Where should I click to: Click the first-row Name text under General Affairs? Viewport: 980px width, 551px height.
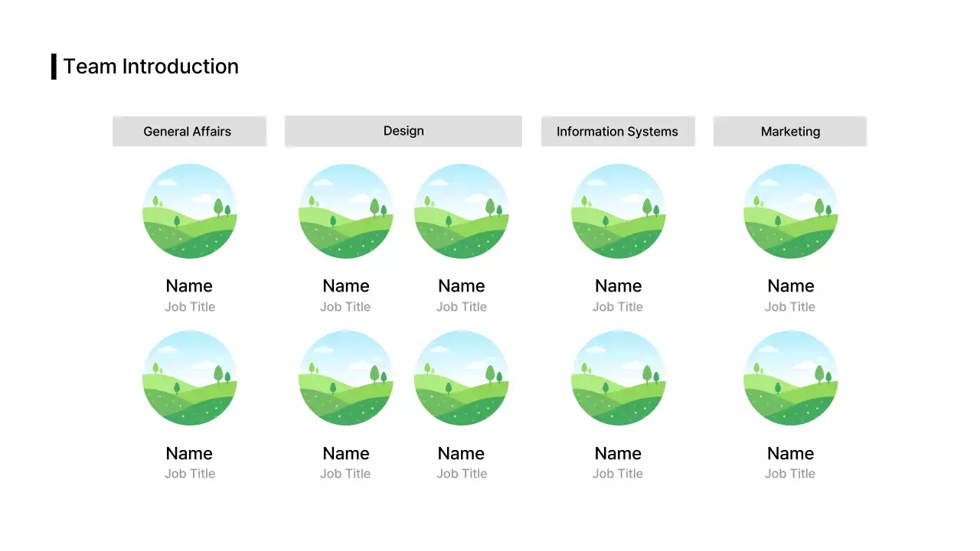tap(189, 286)
